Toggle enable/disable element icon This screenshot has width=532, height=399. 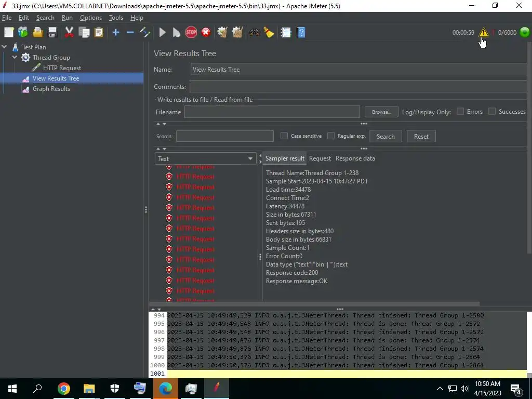click(145, 33)
